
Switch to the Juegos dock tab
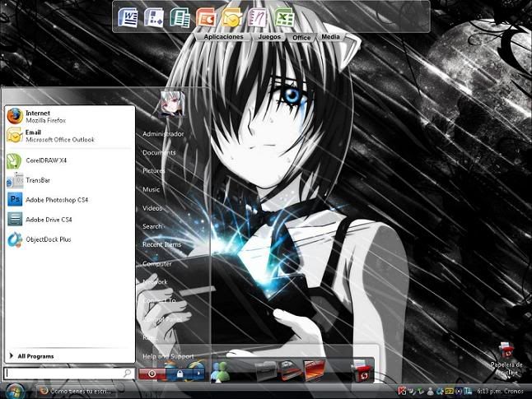tap(269, 37)
